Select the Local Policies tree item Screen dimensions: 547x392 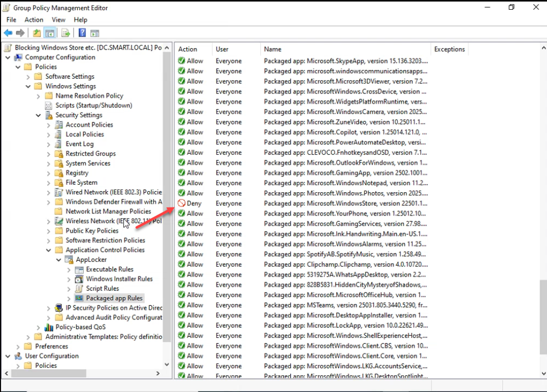point(85,134)
